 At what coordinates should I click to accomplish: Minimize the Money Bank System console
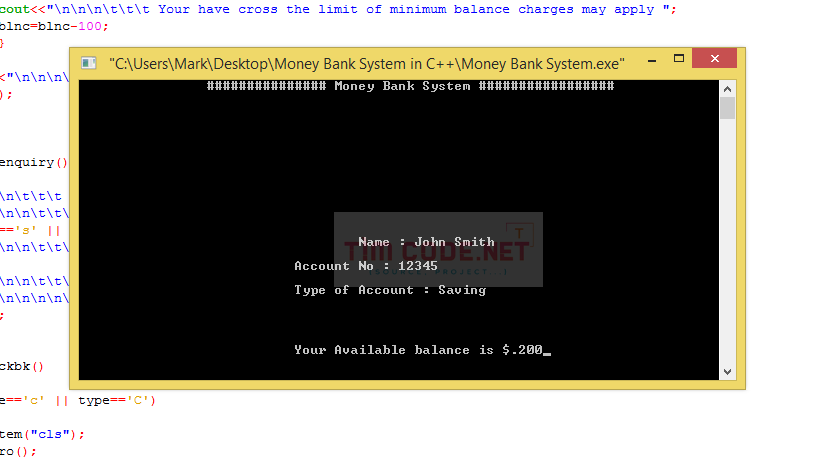coord(651,60)
